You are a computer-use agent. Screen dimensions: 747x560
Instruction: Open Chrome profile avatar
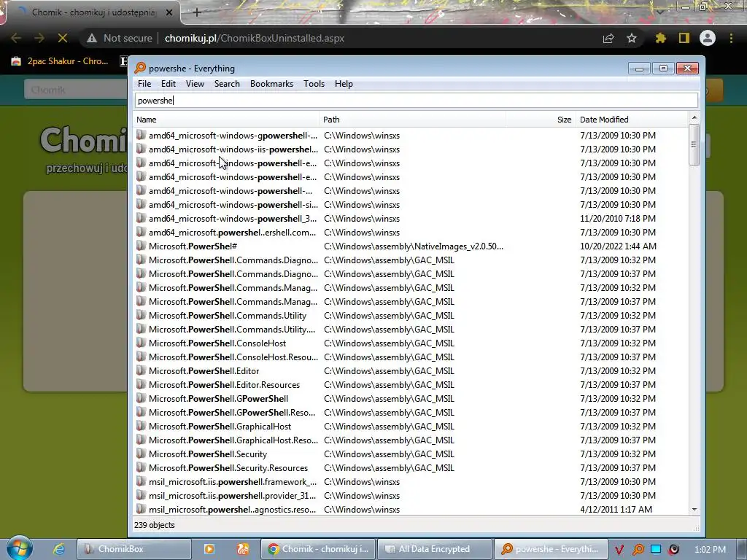tap(708, 38)
